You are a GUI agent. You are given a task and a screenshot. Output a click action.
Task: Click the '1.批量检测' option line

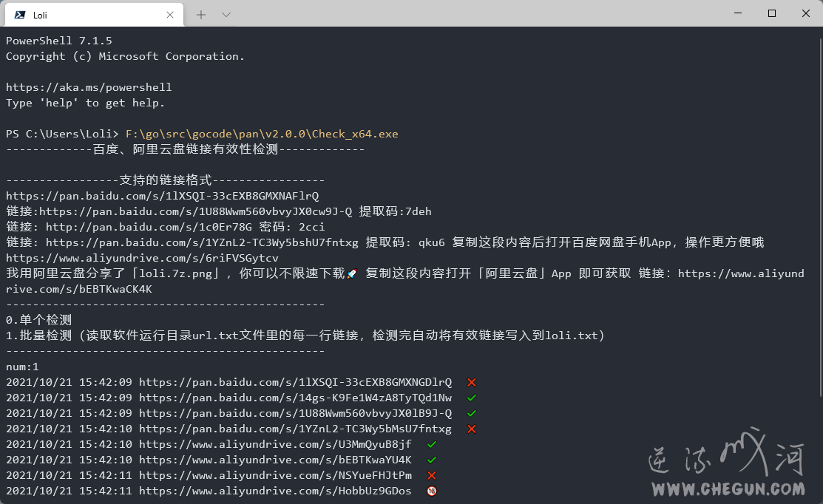[x=305, y=335]
